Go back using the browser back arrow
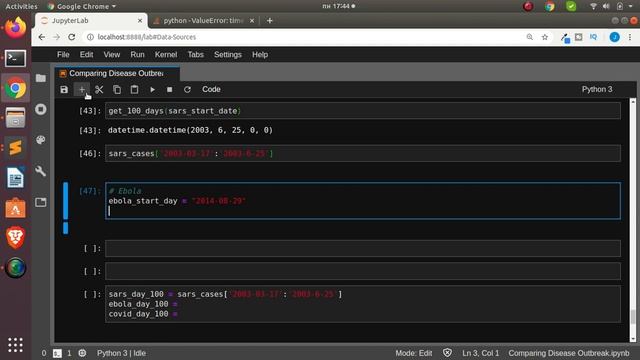 coord(42,37)
